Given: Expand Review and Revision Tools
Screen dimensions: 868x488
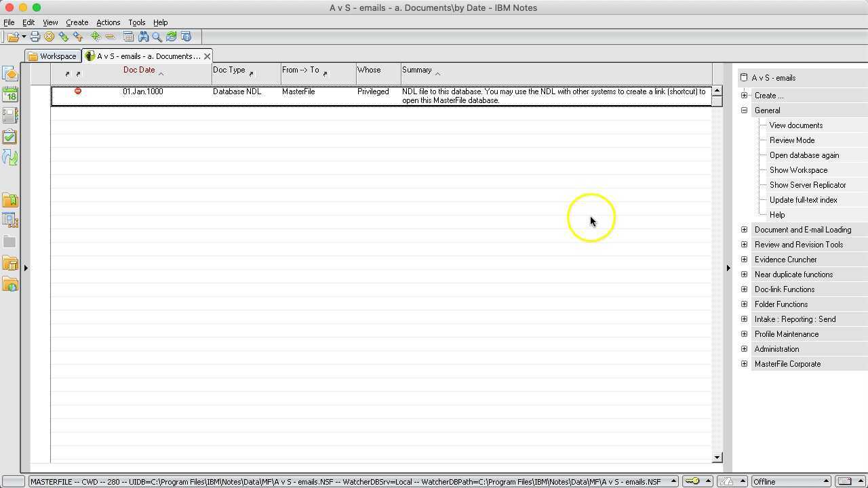Looking at the screenshot, I should (744, 245).
